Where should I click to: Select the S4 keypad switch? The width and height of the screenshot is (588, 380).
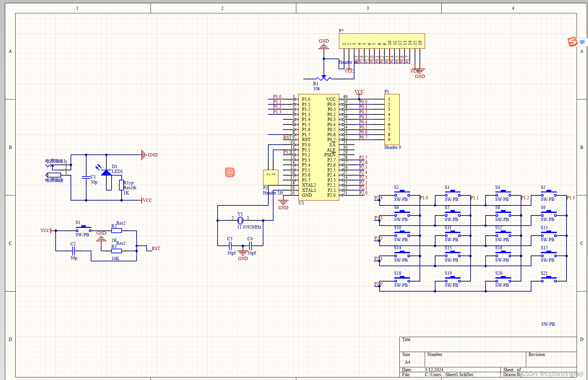(503, 193)
